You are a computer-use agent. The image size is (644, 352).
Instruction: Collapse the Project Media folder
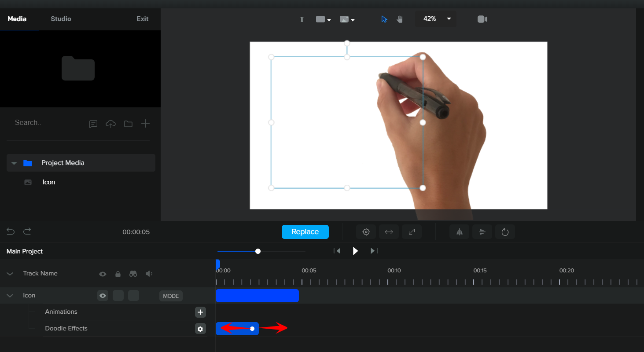click(x=14, y=163)
